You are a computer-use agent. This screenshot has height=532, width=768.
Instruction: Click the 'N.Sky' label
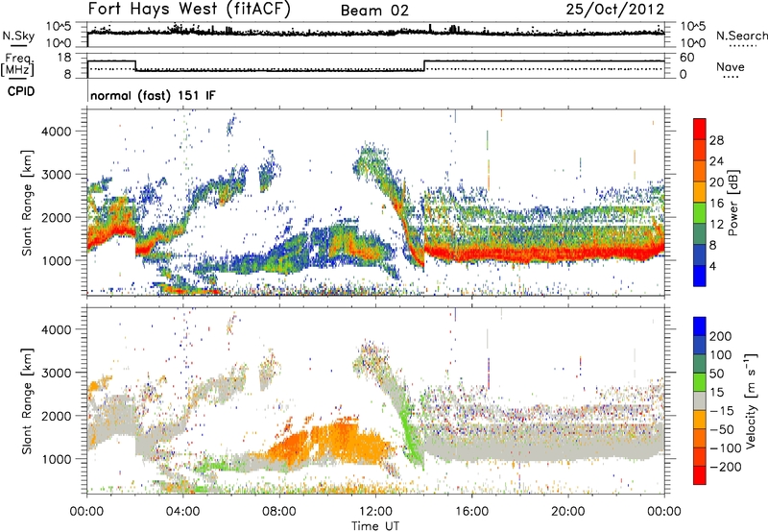(x=18, y=36)
